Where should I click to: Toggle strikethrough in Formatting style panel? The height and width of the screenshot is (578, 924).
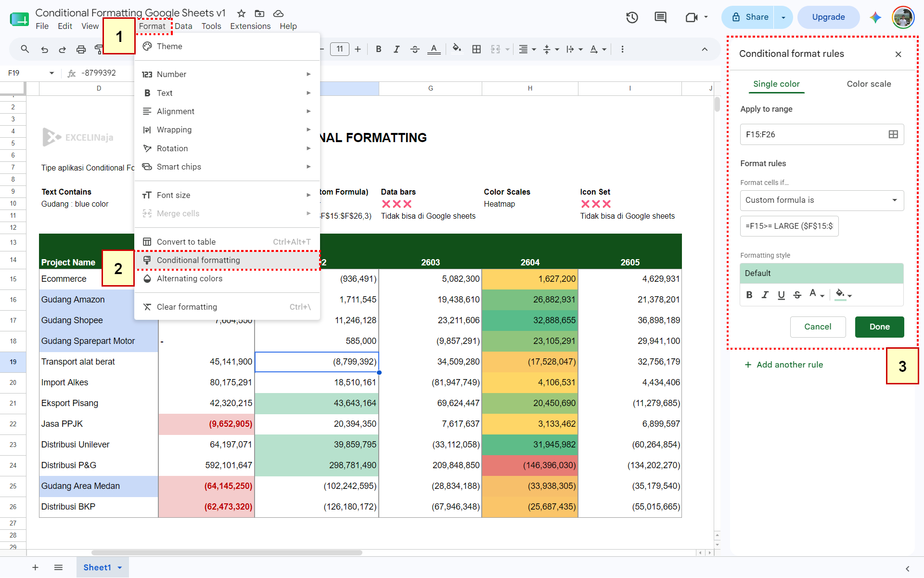pyautogui.click(x=797, y=295)
